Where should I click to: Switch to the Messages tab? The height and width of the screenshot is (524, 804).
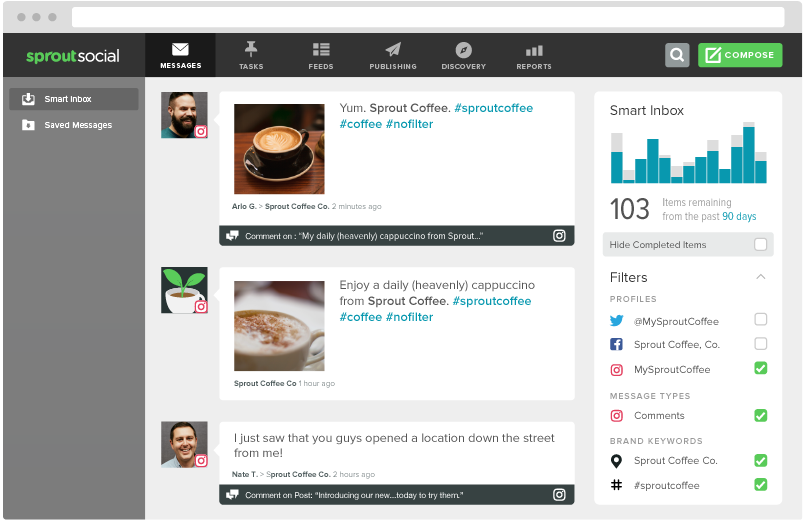(180, 55)
